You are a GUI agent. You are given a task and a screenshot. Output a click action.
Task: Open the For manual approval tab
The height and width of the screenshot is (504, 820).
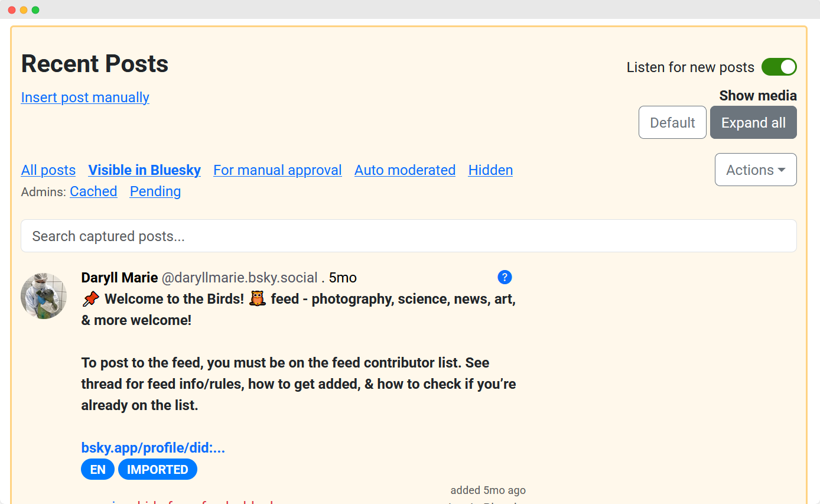tap(277, 170)
